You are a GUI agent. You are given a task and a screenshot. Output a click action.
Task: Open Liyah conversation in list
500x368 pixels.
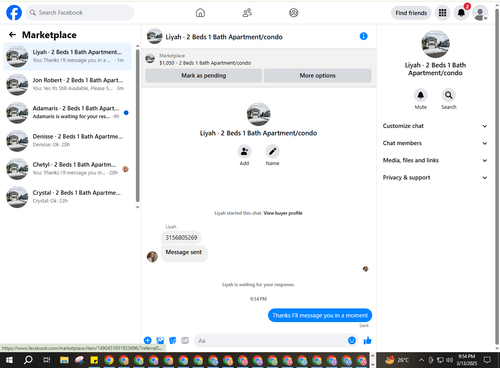[67, 56]
